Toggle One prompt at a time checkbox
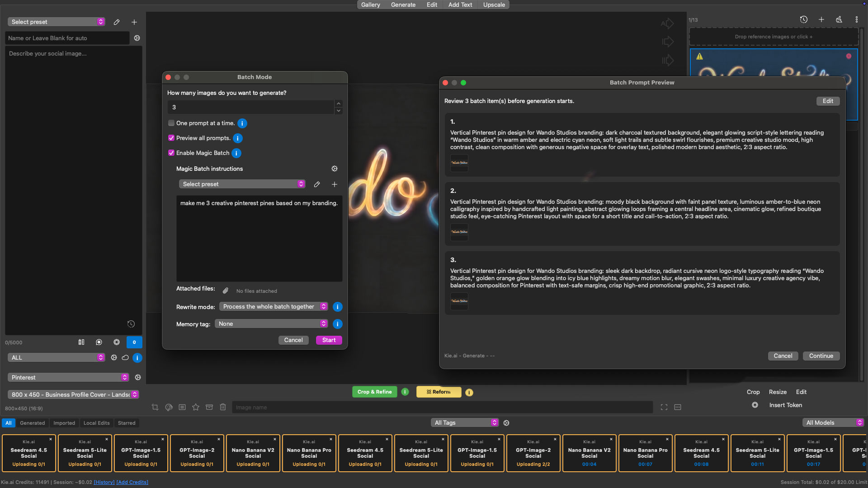Image resolution: width=868 pixels, height=488 pixels. point(171,123)
